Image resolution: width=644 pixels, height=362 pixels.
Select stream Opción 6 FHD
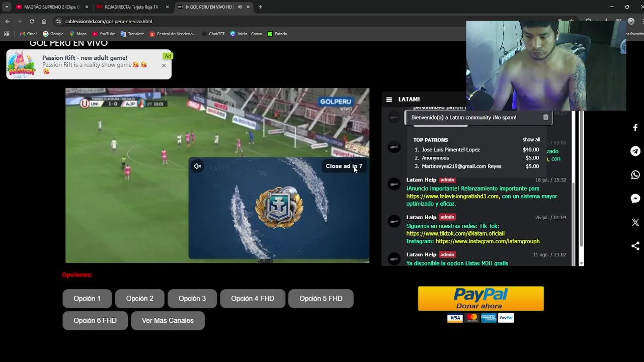tap(95, 321)
